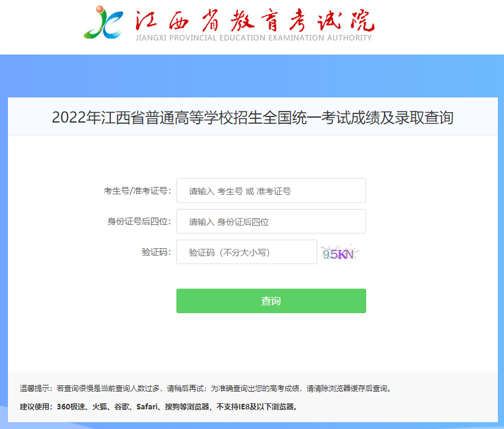Click the English subtitle under the logo
The image size is (504, 429).
[x=254, y=38]
